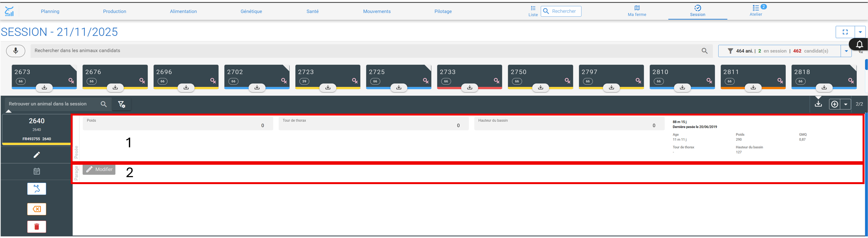Expand the dropdown next to fullscreen button
Viewport: 868px width, 238px height.
(x=860, y=32)
